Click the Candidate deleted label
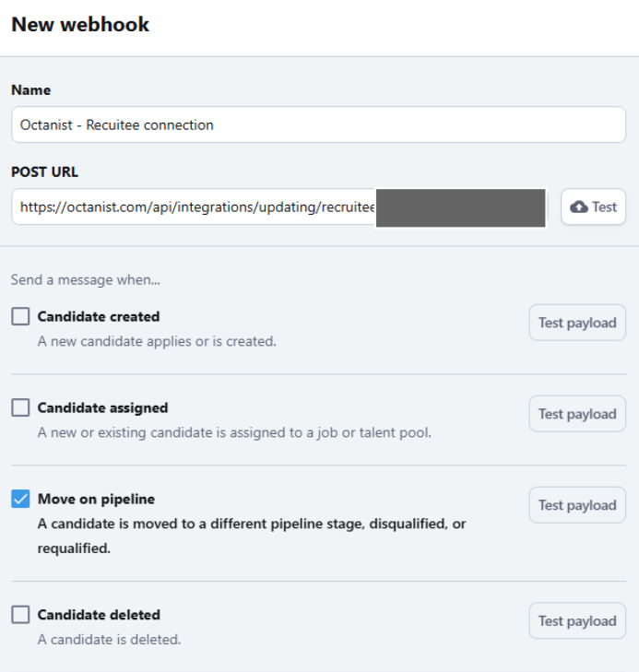The height and width of the screenshot is (672, 639). [99, 615]
